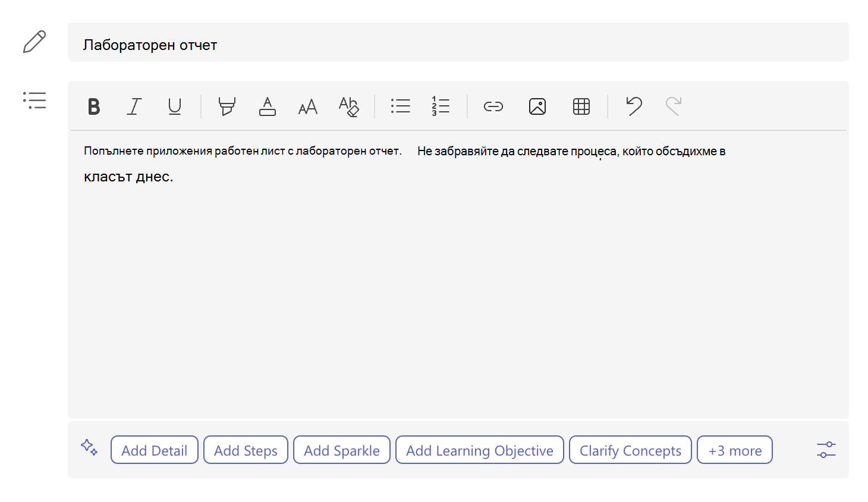The image size is (868, 502).
Task: Expand the +3 more suggestions
Action: tap(735, 450)
